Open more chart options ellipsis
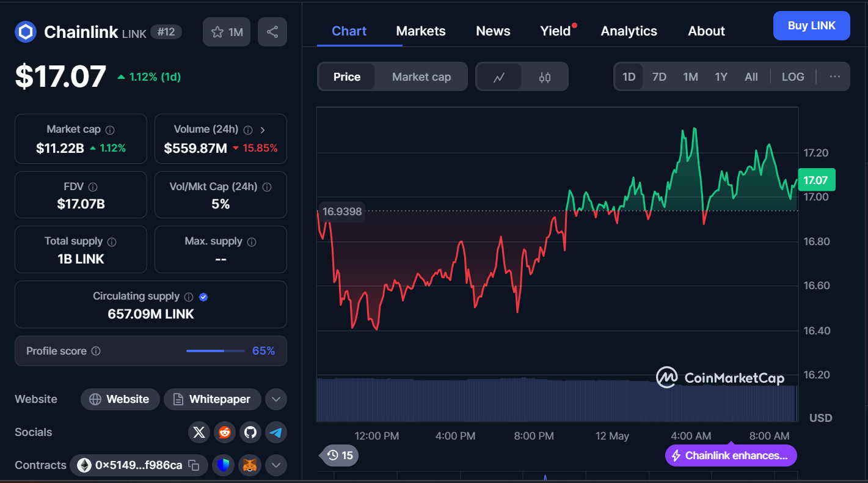 pos(835,76)
